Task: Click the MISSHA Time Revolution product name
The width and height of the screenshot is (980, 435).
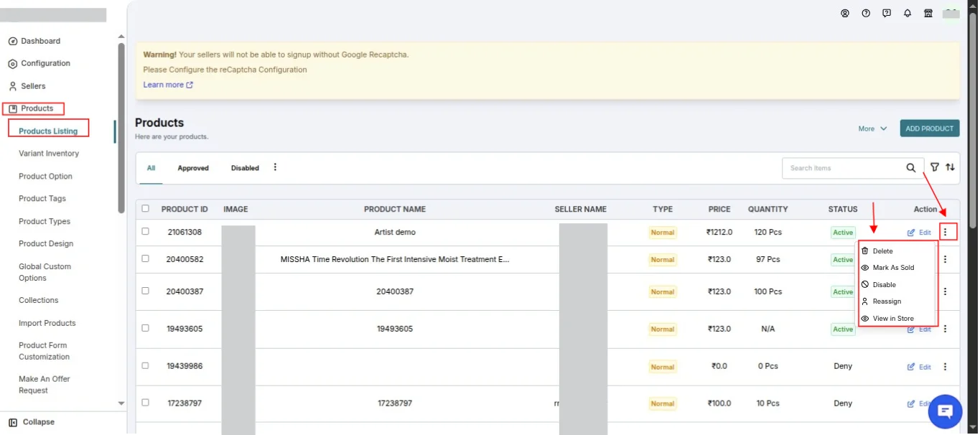Action: pyautogui.click(x=395, y=260)
